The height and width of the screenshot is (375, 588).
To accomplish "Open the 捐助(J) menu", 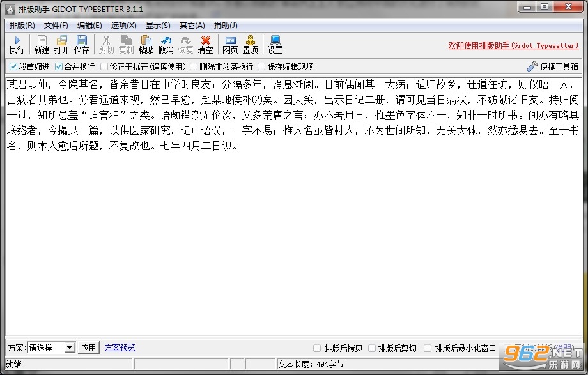I will tap(226, 26).
